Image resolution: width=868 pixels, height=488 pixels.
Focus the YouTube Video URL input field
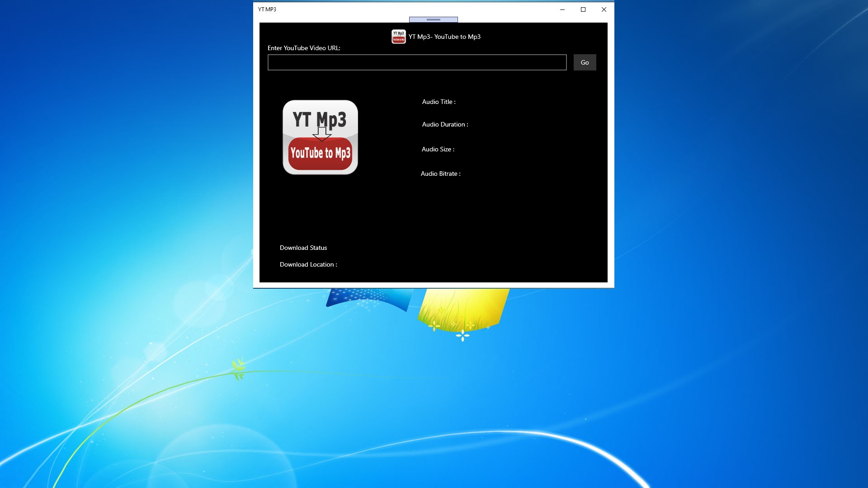click(417, 62)
